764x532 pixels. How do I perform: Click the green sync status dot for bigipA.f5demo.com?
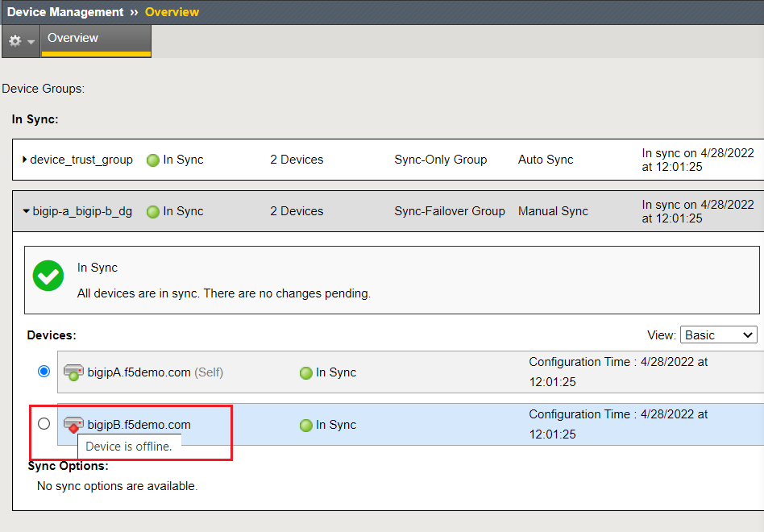306,373
